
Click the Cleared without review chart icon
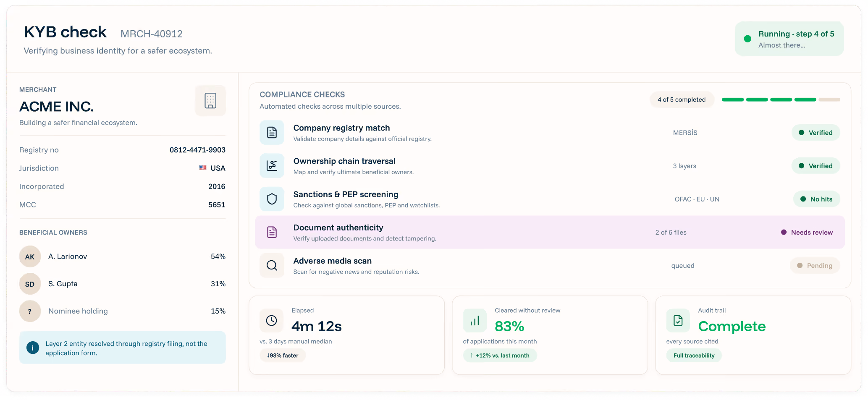click(x=475, y=321)
